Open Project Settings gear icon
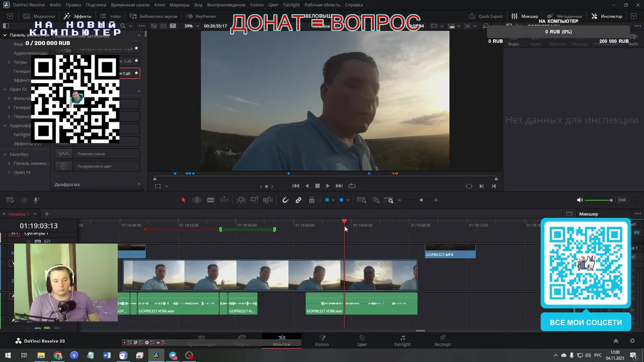This screenshot has width=644, height=362. click(x=632, y=341)
